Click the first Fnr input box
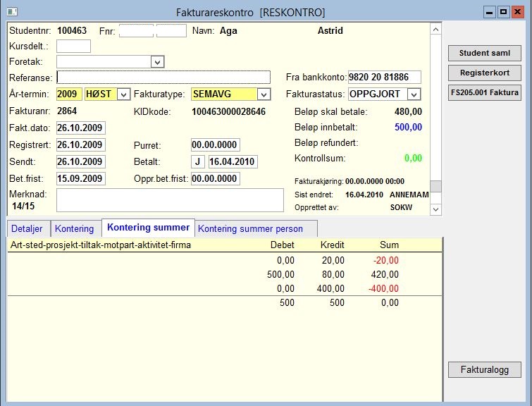Viewport: 532px width, 406px height. 137,30
